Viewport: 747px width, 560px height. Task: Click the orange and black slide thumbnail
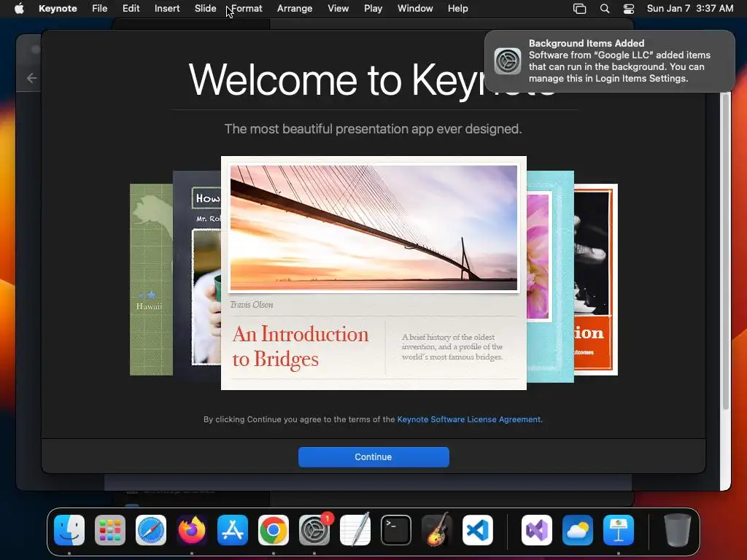click(596, 279)
